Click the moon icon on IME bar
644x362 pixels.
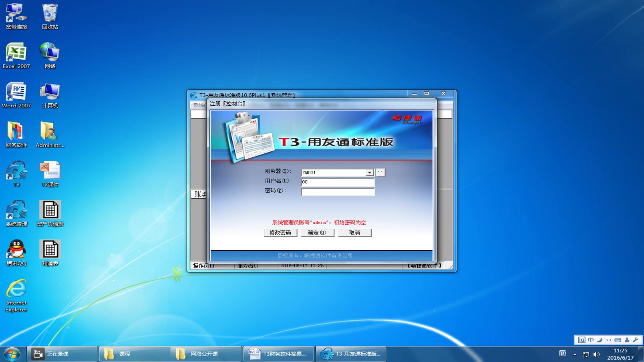coord(600,340)
